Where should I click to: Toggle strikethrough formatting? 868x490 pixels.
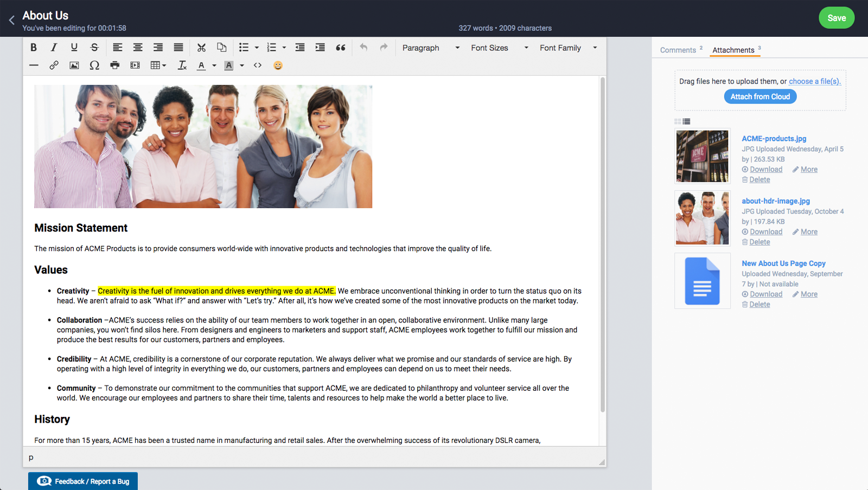point(94,48)
